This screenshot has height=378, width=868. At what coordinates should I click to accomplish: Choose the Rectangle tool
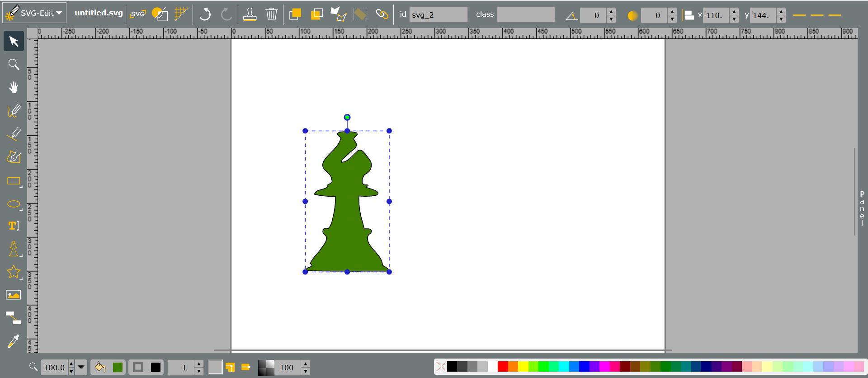point(14,181)
